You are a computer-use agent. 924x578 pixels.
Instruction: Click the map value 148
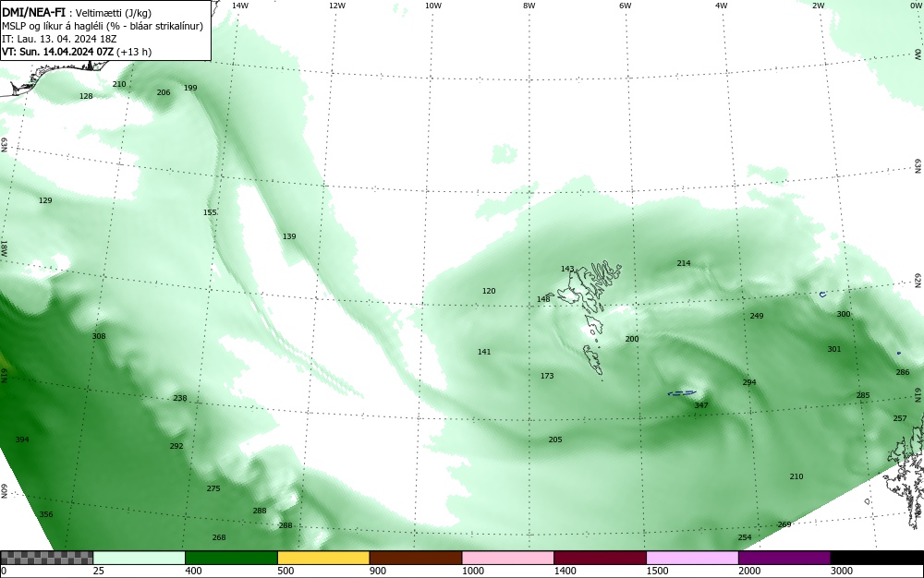pos(543,299)
